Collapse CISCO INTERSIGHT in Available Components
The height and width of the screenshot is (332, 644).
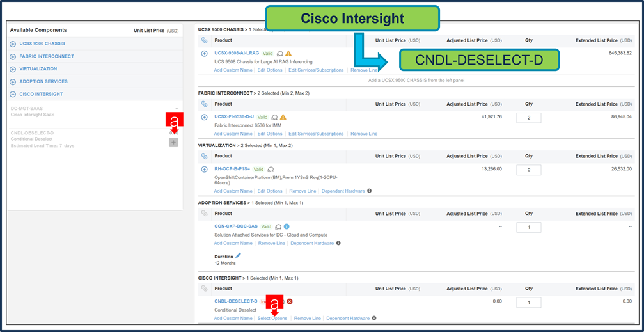(13, 95)
